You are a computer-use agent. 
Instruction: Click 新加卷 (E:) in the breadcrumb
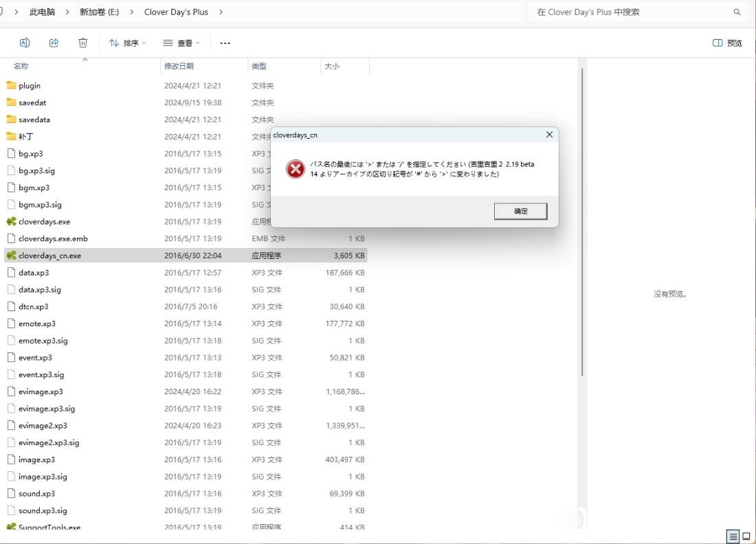100,12
